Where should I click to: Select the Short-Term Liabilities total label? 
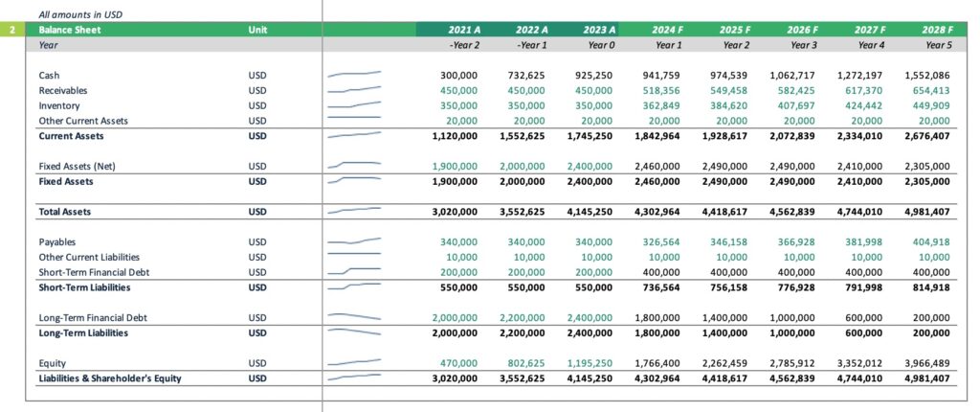point(85,287)
